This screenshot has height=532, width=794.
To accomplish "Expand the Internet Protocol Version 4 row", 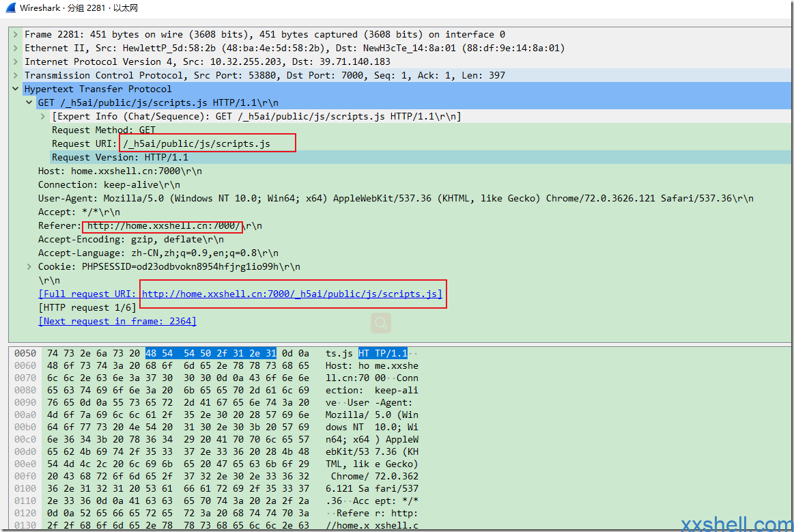I will [16, 62].
